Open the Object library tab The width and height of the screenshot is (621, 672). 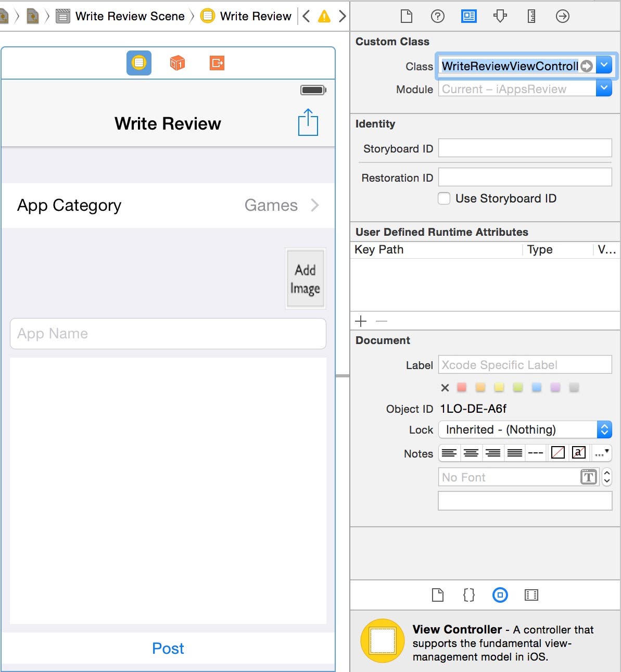(500, 595)
